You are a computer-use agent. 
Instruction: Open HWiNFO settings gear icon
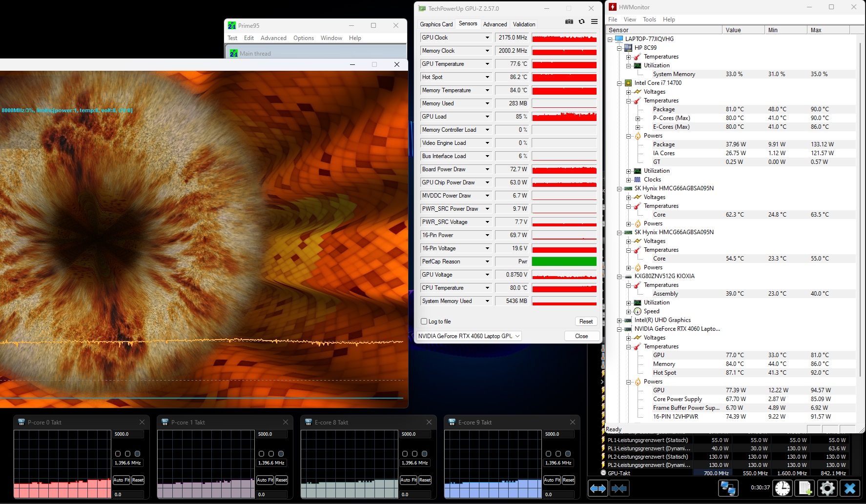point(827,488)
